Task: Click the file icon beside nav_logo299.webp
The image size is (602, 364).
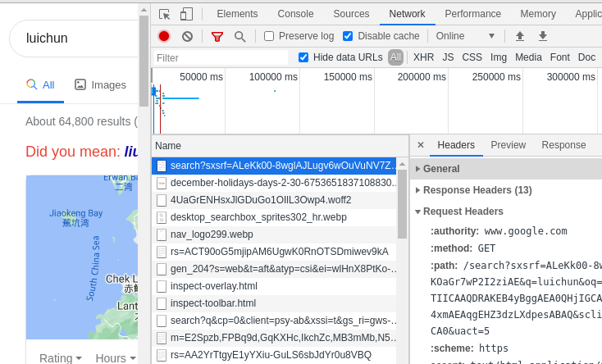Action: pyautogui.click(x=162, y=234)
